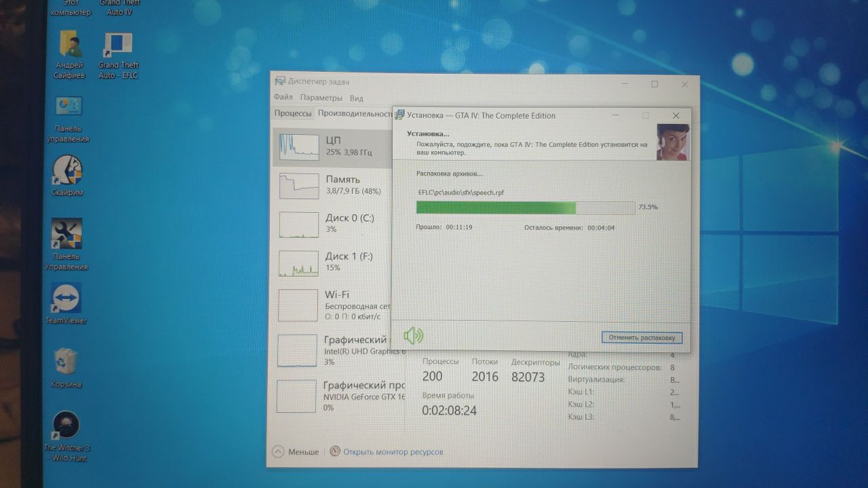
Task: Click the Логических процессоров: 8 row
Action: point(621,367)
